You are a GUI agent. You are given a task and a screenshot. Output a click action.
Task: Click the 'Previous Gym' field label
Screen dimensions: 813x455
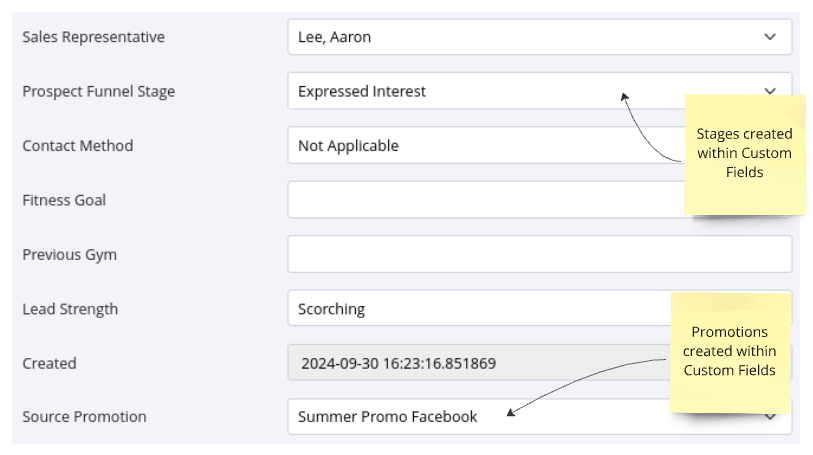tap(69, 254)
